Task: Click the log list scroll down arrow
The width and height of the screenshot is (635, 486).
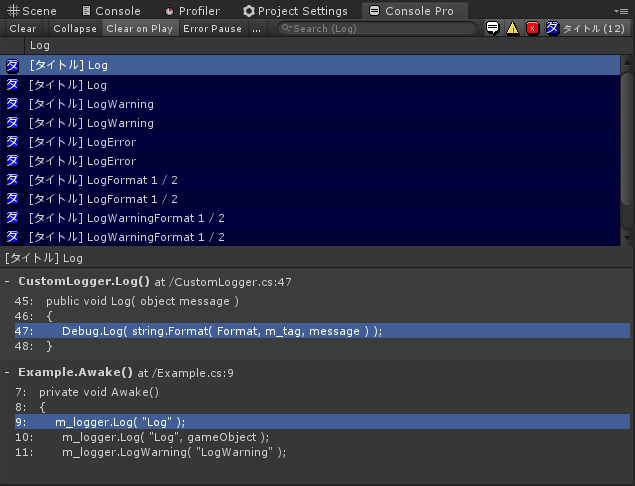Action: click(627, 239)
